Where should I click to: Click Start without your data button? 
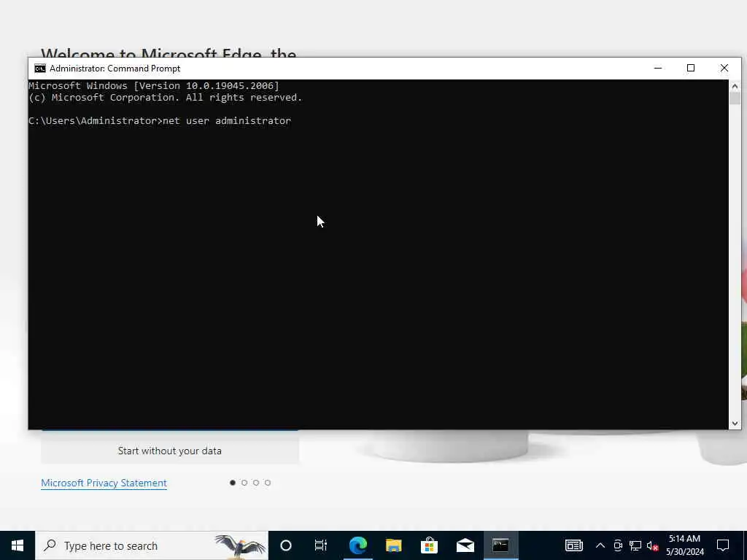(170, 451)
